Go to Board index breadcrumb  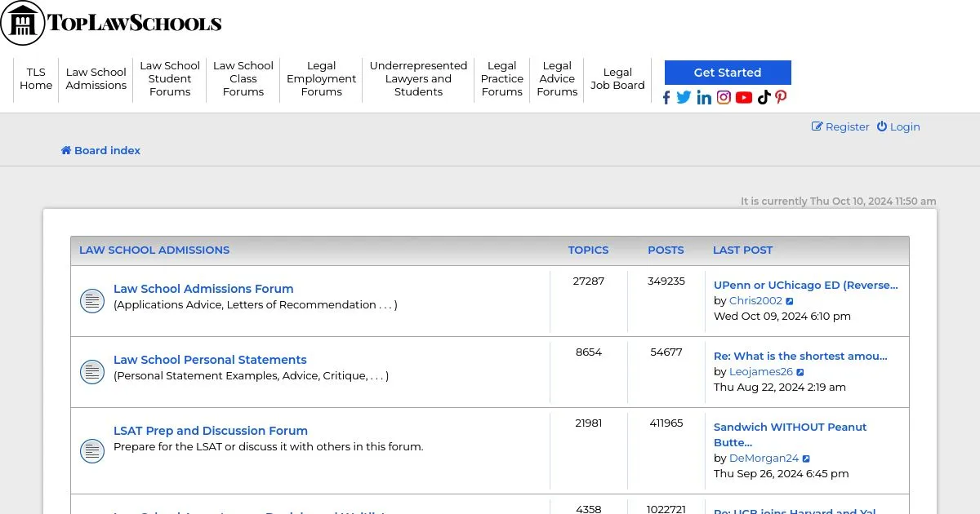pyautogui.click(x=100, y=150)
